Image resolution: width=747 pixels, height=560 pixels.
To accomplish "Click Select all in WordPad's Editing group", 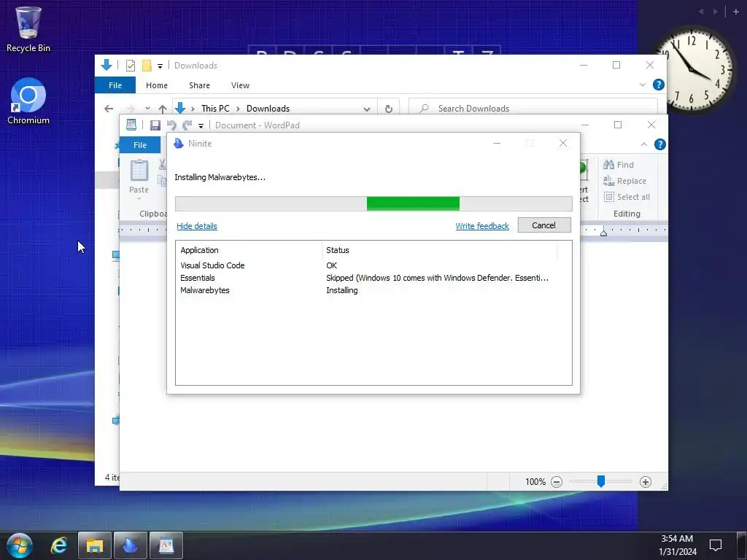I will (627, 197).
